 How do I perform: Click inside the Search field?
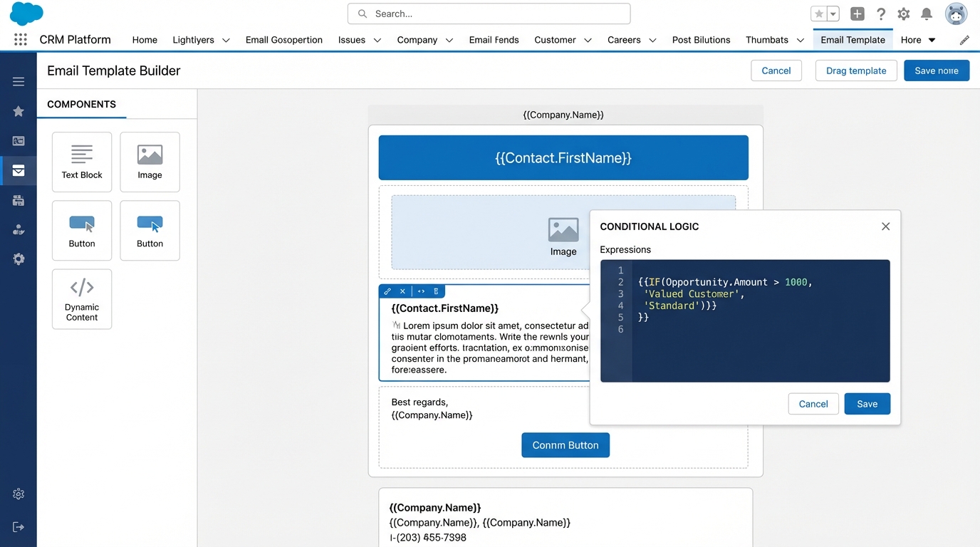[489, 14]
